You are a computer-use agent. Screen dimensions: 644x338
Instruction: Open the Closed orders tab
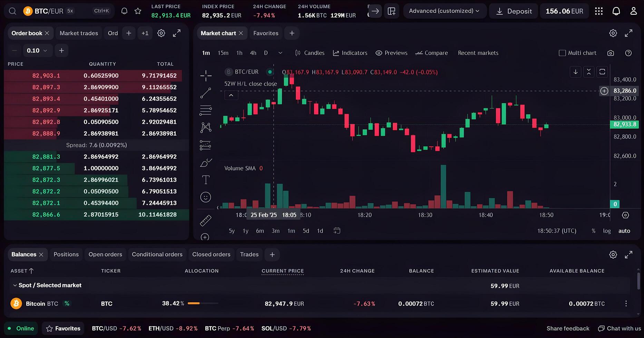tap(211, 255)
